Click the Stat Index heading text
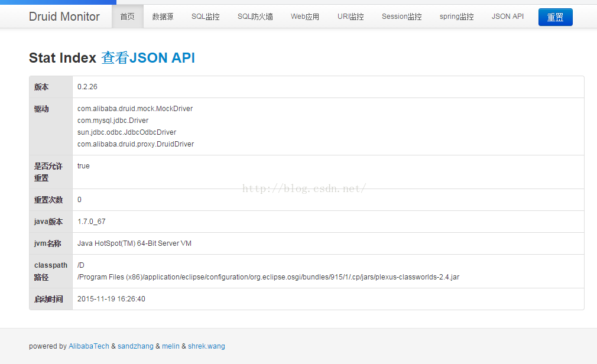This screenshot has width=597, height=364. 63,58
